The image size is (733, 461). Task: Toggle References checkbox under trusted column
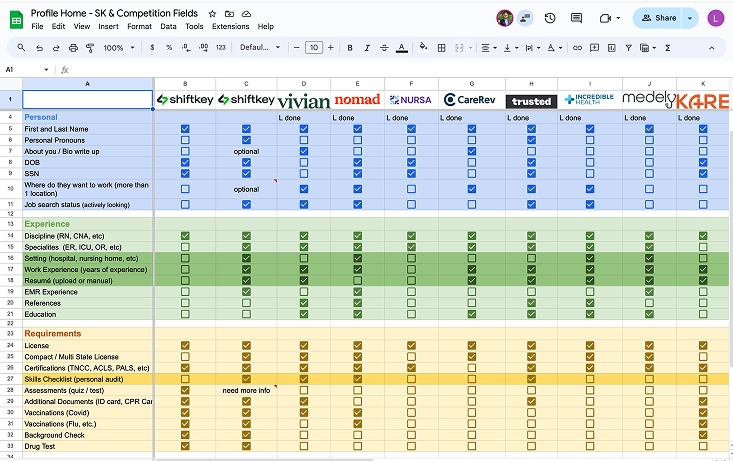[x=532, y=303]
